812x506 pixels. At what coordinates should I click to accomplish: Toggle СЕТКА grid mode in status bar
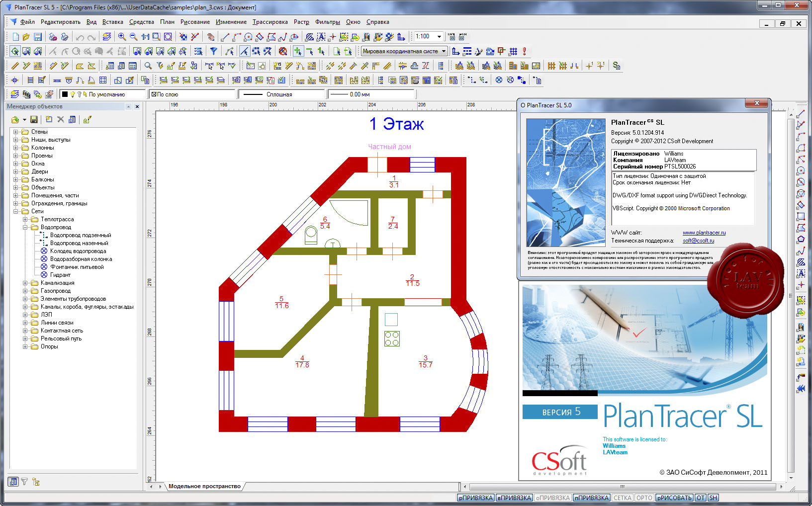[x=622, y=498]
